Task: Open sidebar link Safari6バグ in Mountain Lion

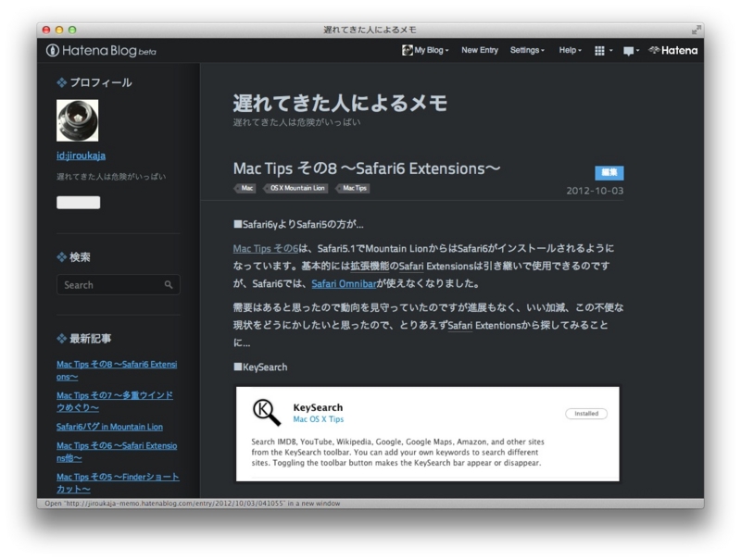Action: [109, 427]
